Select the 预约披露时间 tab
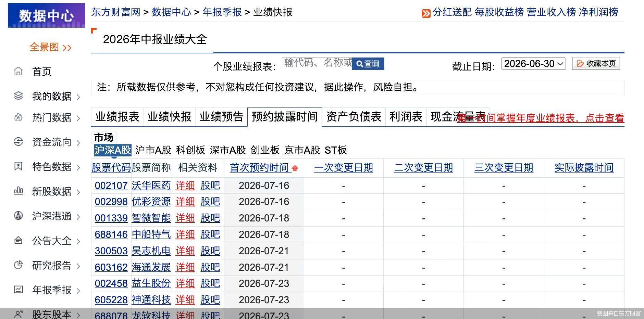This screenshot has width=644, height=319. point(285,117)
